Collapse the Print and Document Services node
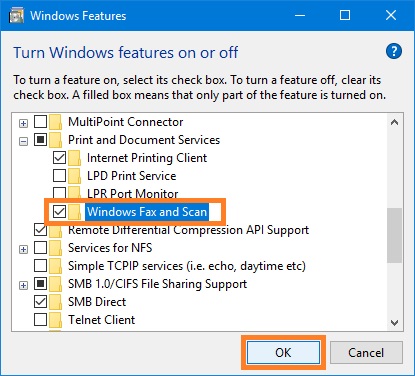 (23, 141)
